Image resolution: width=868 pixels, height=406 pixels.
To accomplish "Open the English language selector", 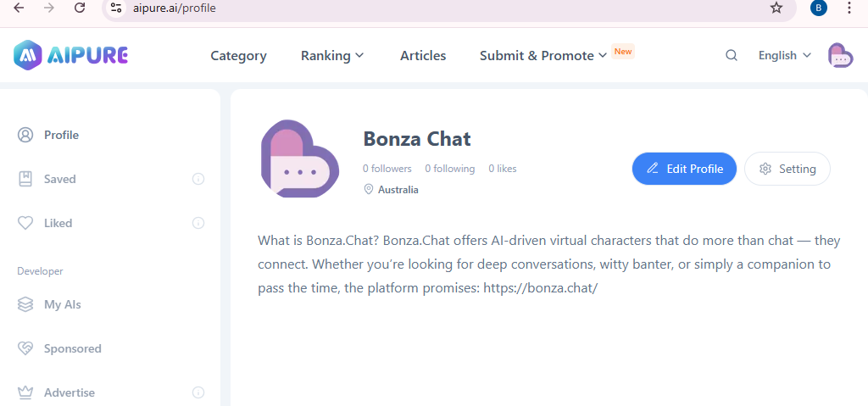I will [784, 55].
